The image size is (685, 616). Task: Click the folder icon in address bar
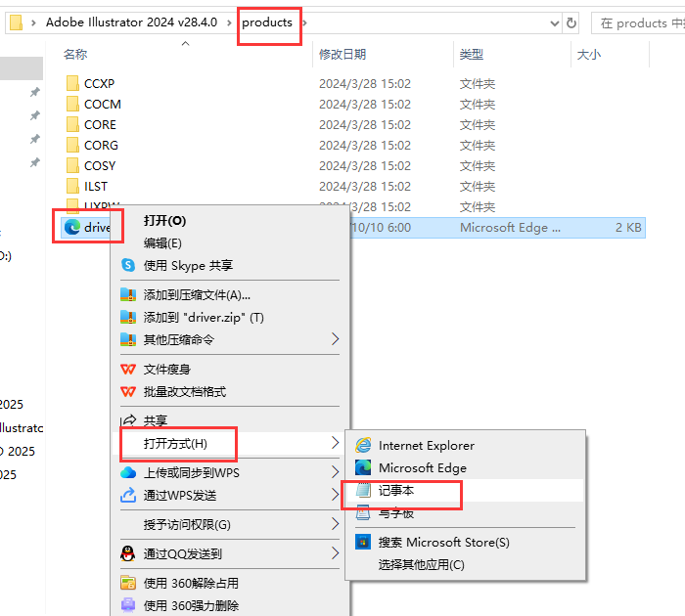16,22
